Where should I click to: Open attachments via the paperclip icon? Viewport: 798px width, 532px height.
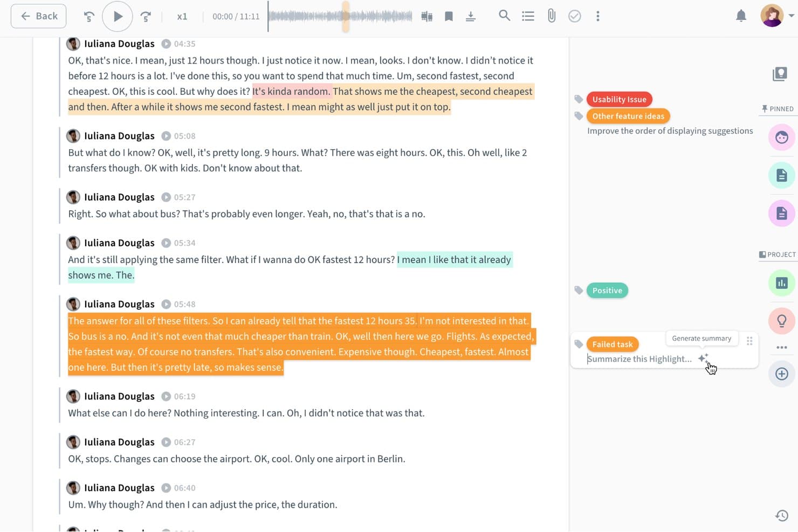tap(552, 16)
